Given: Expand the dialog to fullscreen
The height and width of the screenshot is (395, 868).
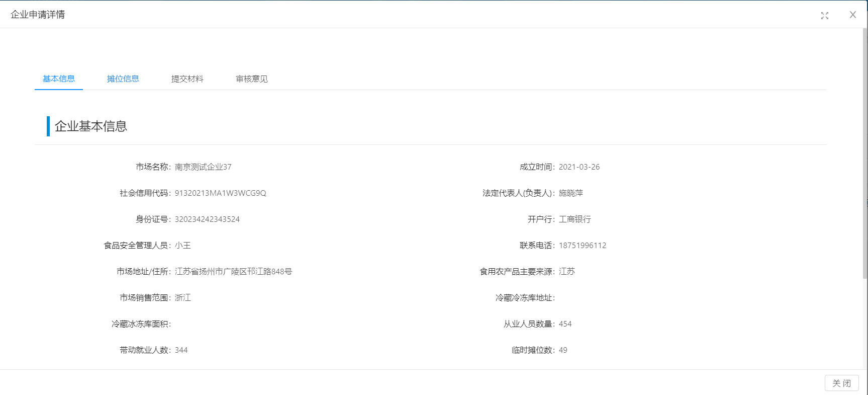Looking at the screenshot, I should point(824,16).
